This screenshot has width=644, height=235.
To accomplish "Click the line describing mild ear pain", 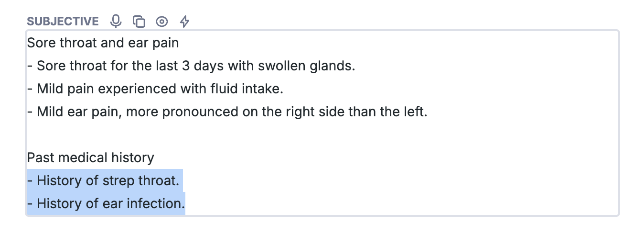I will 226,112.
